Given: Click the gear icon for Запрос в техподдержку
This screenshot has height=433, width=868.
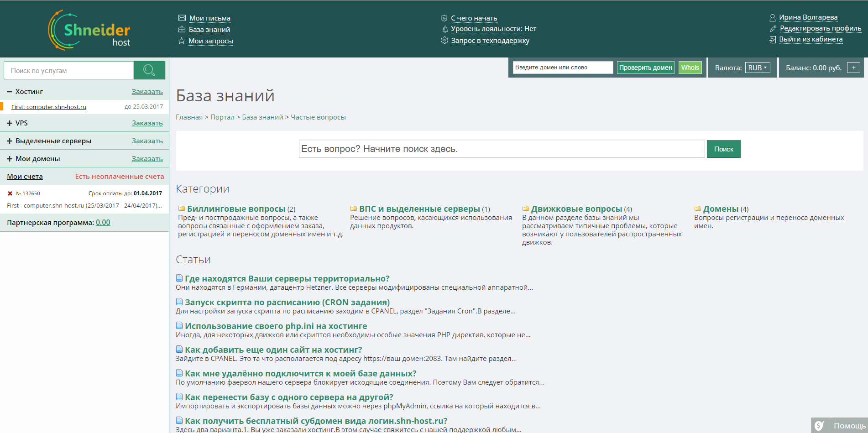Looking at the screenshot, I should click(x=444, y=40).
